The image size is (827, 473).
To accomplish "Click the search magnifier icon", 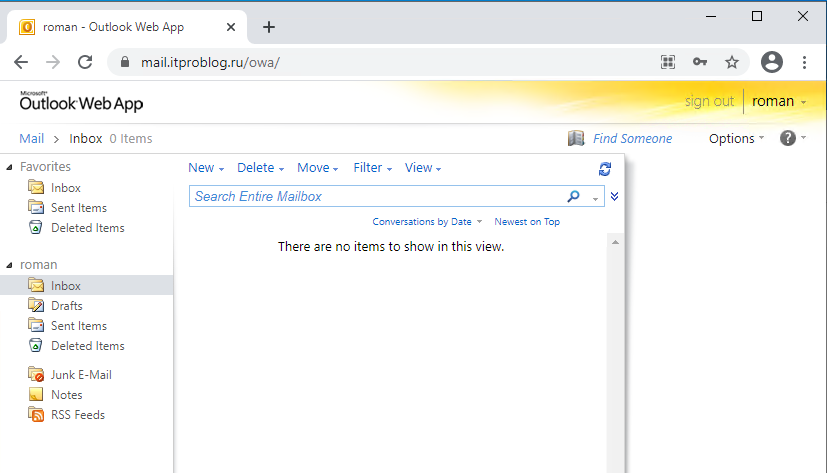I will click(574, 197).
